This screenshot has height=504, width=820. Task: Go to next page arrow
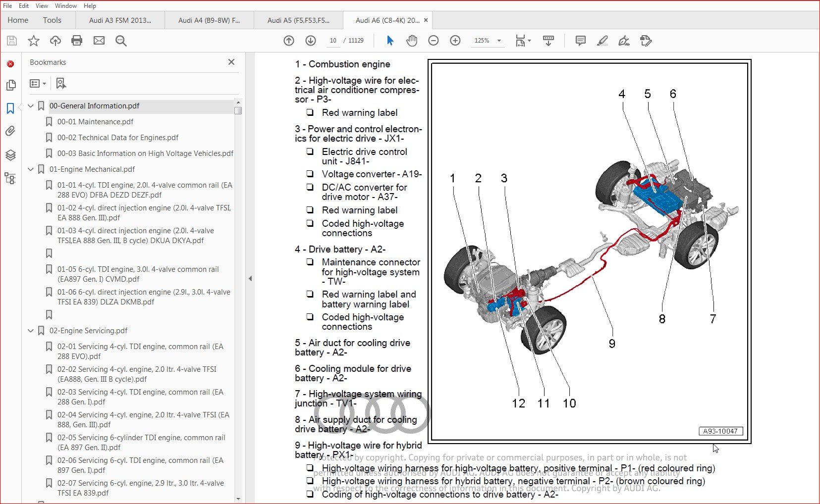click(x=311, y=41)
